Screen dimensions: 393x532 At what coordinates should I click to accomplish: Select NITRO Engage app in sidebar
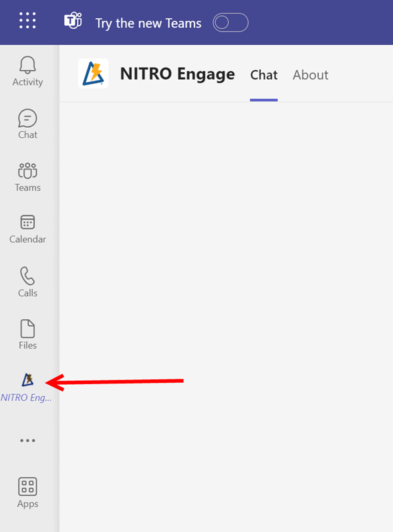point(27,388)
